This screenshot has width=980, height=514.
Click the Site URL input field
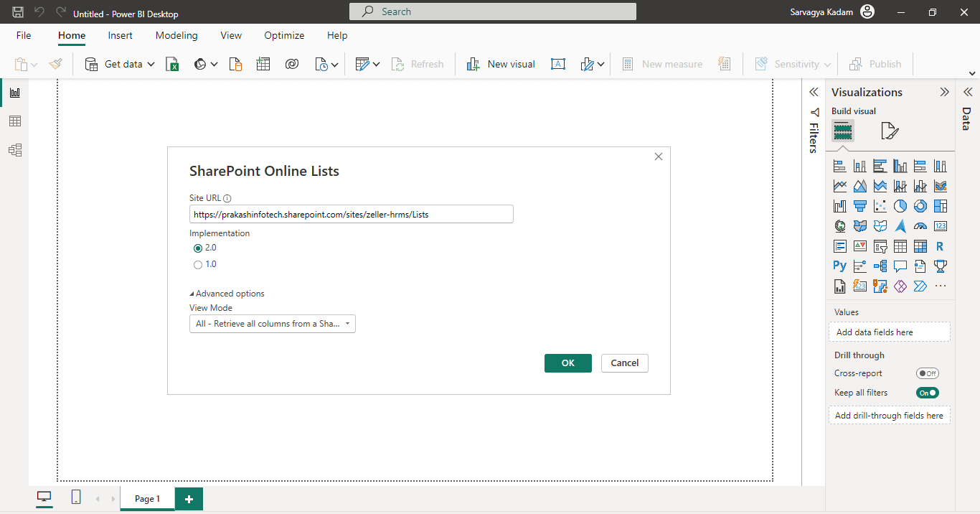352,214
